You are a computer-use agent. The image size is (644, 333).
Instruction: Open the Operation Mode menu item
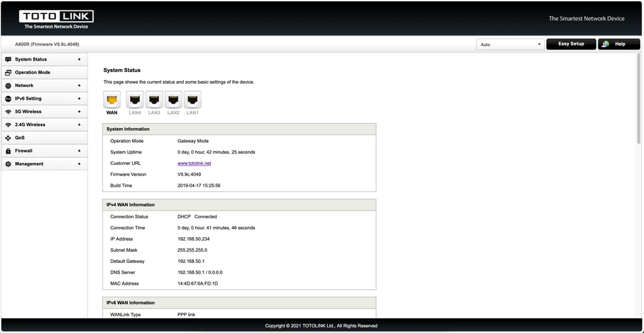coord(44,72)
